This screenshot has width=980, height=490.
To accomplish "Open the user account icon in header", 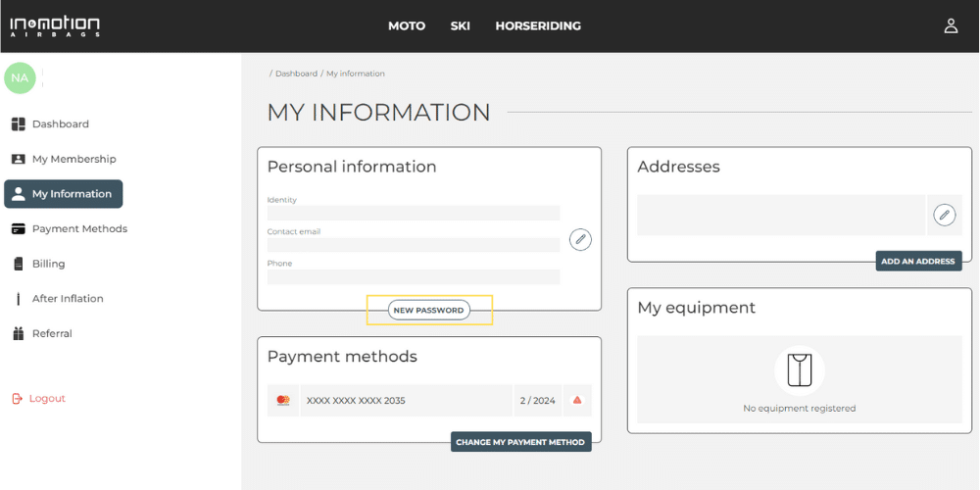I will 950,26.
